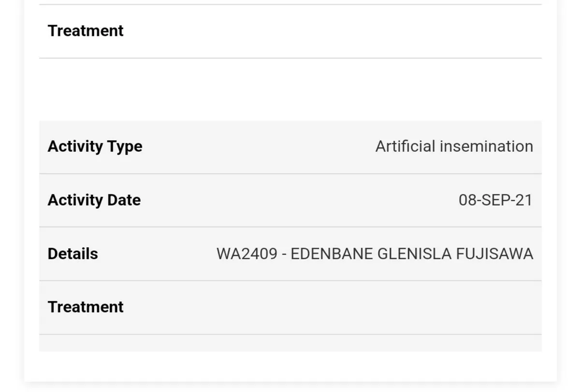Select the Details label
Image resolution: width=580 pixels, height=392 pixels.
coord(72,253)
